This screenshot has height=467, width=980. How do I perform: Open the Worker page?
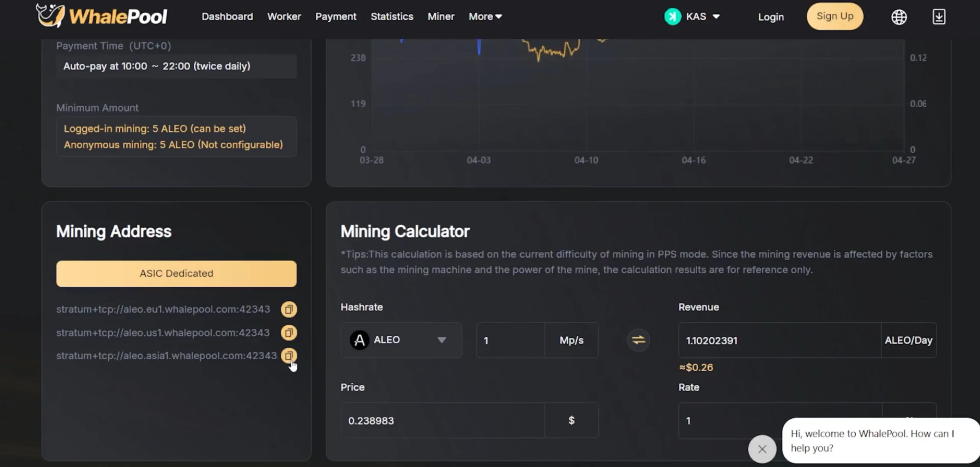[x=284, y=16]
